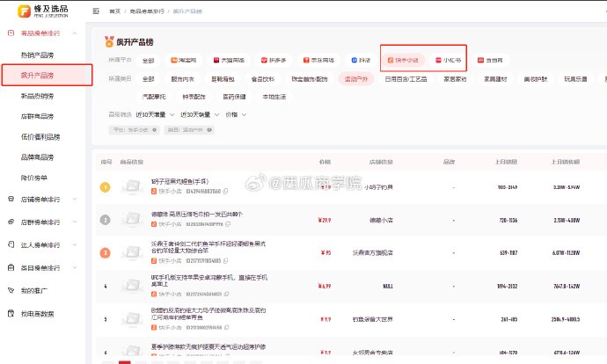
Task: Choose the 美妆护肤 category
Action: tap(536, 79)
